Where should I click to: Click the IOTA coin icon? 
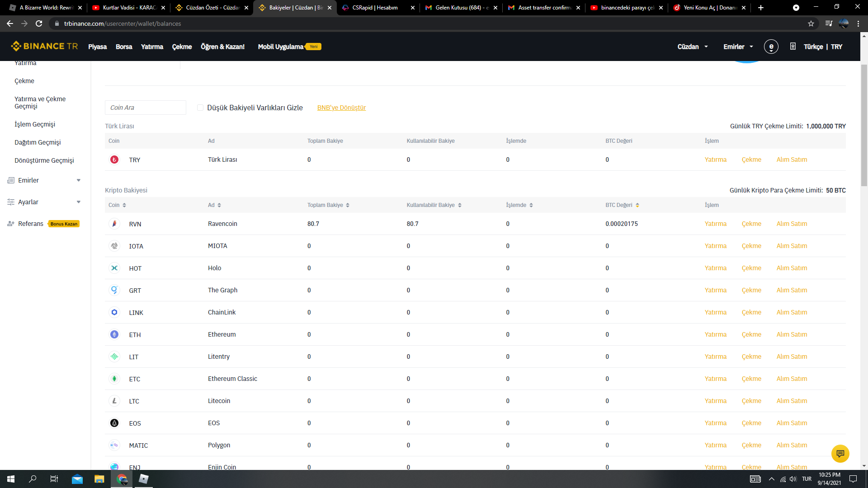click(x=114, y=246)
